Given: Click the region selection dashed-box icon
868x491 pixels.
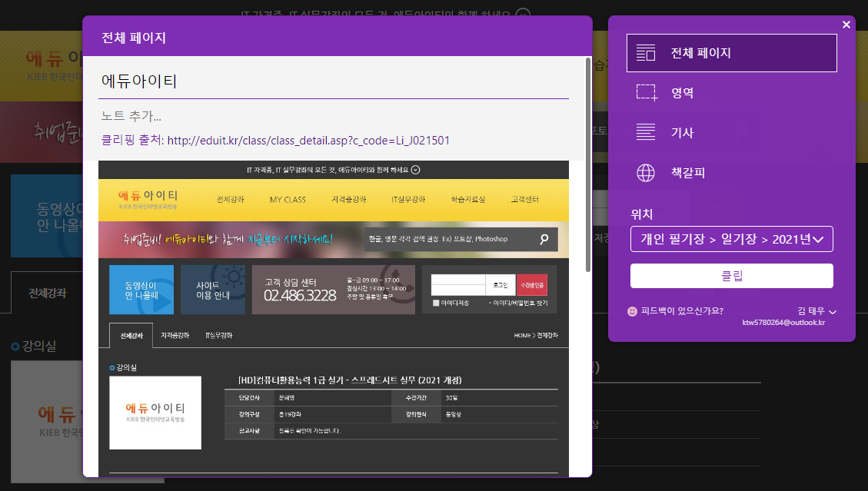Looking at the screenshot, I should (647, 92).
